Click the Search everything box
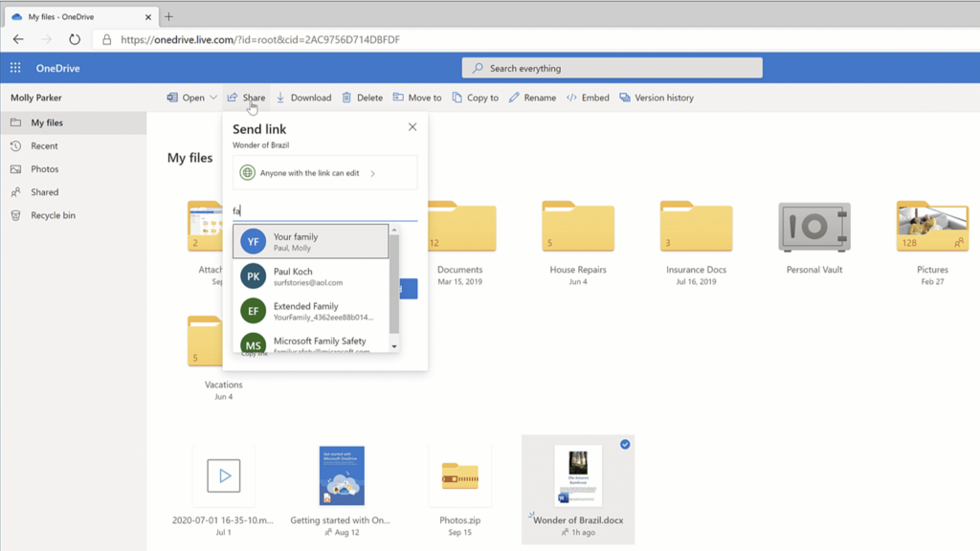 click(x=612, y=68)
